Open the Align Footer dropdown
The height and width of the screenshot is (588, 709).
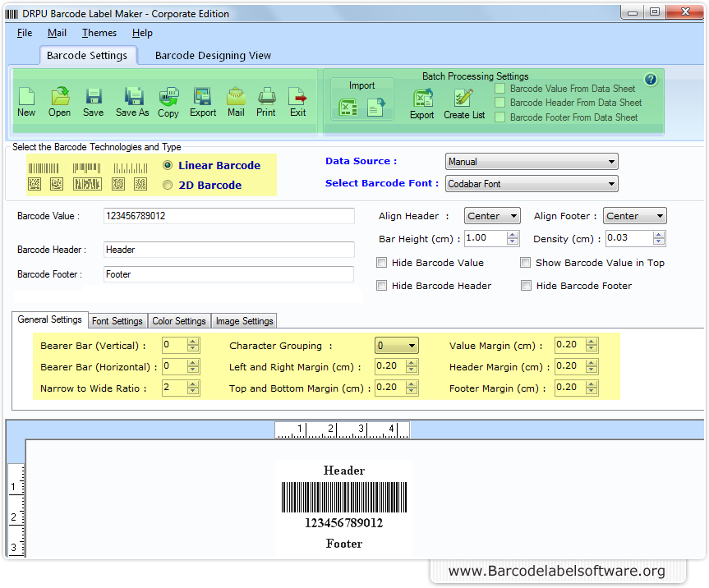pos(635,216)
